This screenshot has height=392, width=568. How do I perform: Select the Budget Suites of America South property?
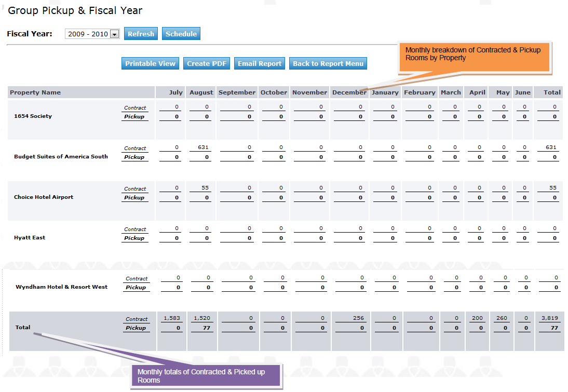click(61, 156)
